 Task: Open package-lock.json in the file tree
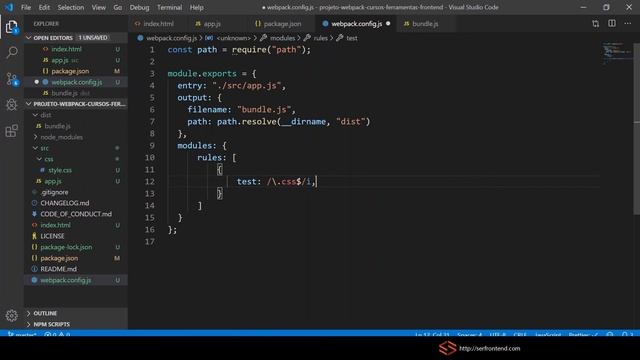coord(76,247)
